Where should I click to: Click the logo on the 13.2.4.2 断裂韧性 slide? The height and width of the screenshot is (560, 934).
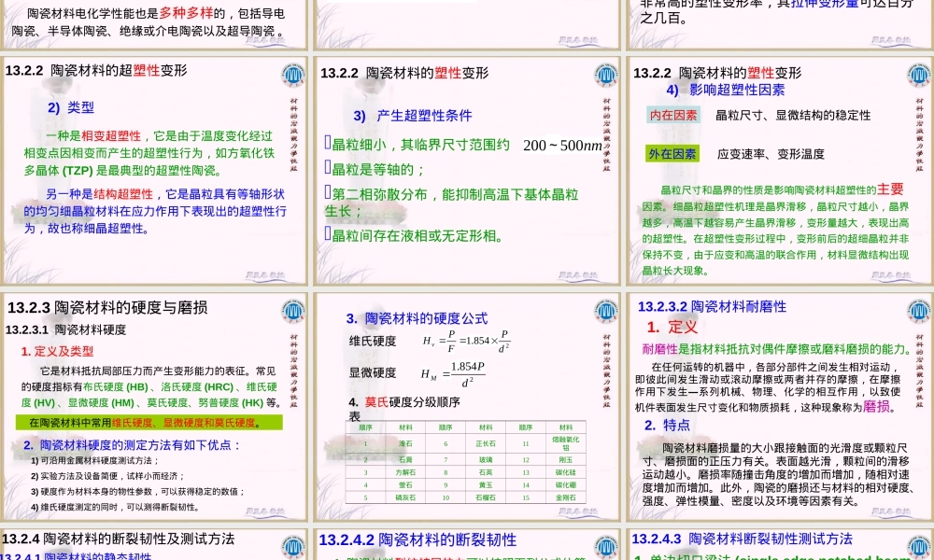coord(606,548)
